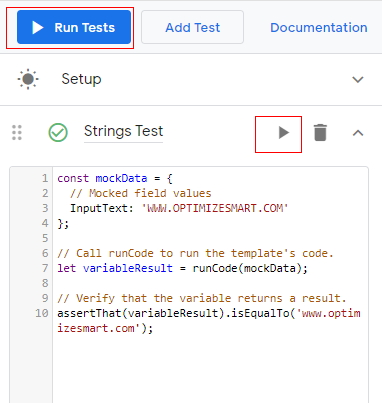The width and height of the screenshot is (382, 403).
Task: Click the runCode(mockData) line
Action: point(182,268)
